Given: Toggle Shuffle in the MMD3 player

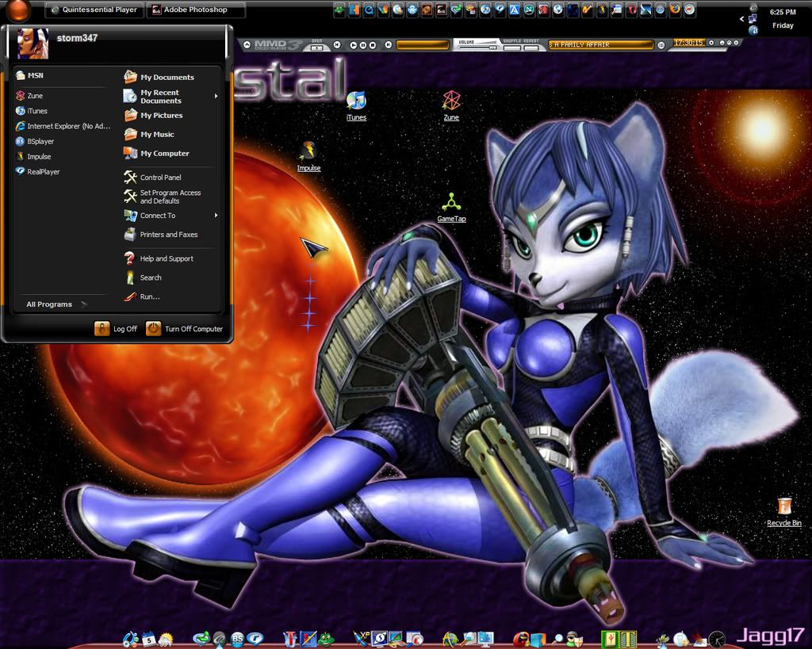Looking at the screenshot, I should point(512,48).
